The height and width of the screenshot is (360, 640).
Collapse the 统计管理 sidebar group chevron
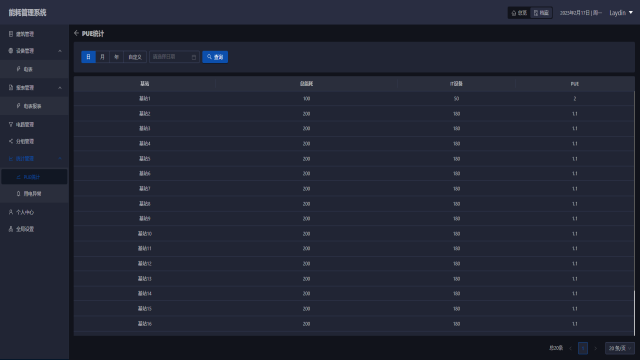(60, 158)
